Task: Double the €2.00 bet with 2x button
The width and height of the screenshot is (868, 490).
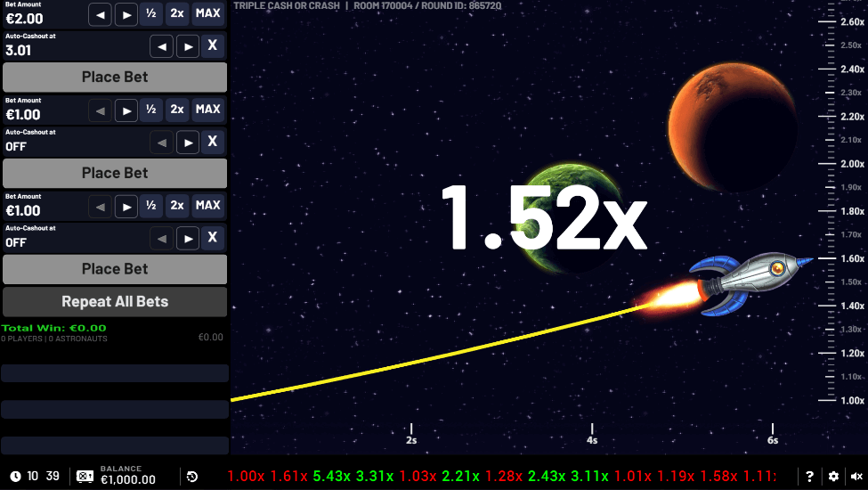Action: click(x=177, y=14)
